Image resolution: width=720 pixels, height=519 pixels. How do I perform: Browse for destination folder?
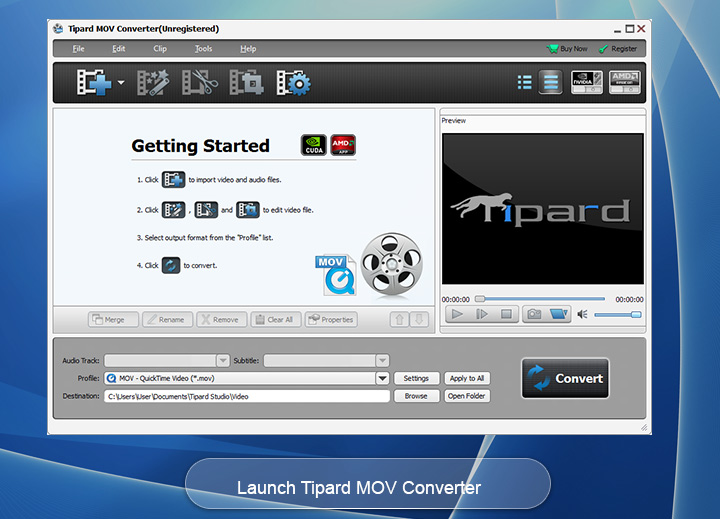click(416, 396)
